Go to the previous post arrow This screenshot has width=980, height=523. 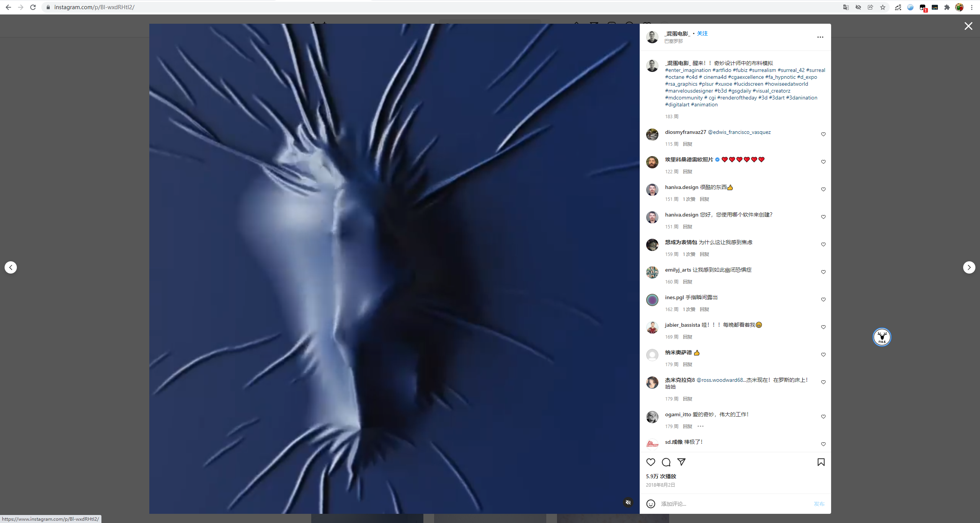11,267
